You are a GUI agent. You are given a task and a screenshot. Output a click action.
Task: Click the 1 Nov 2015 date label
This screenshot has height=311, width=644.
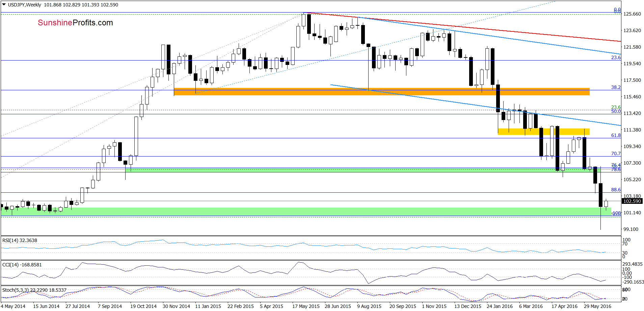click(434, 306)
